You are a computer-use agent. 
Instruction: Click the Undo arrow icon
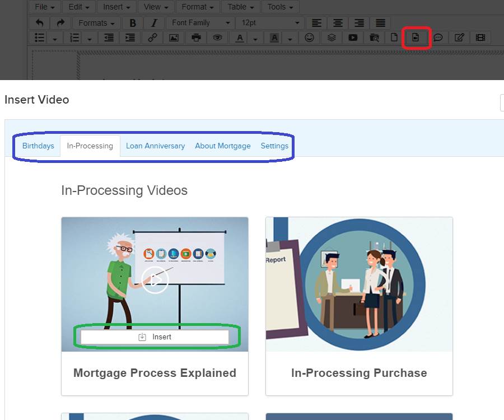[x=39, y=23]
